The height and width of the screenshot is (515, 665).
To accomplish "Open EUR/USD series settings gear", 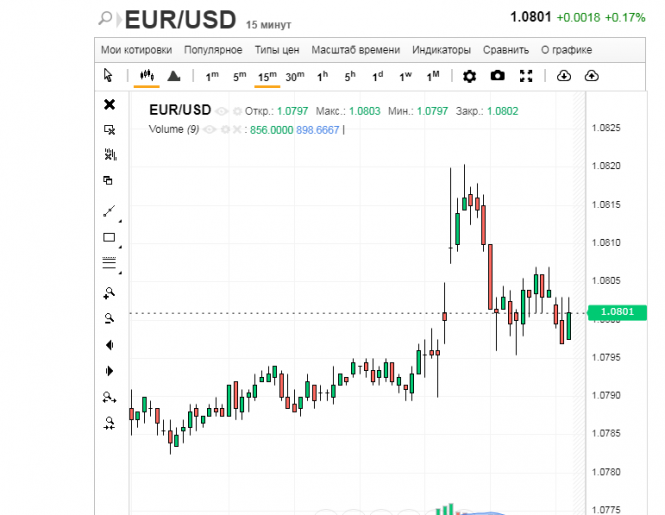I will coord(238,112).
